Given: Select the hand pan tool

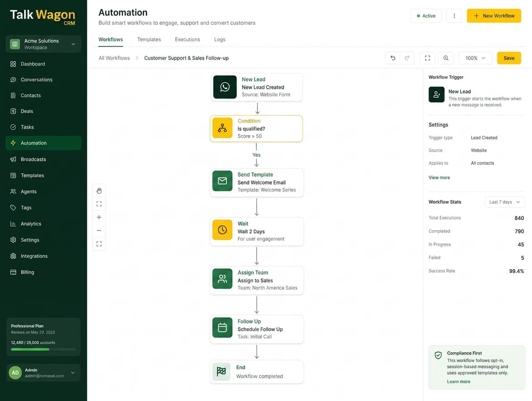Looking at the screenshot, I should (x=99, y=191).
